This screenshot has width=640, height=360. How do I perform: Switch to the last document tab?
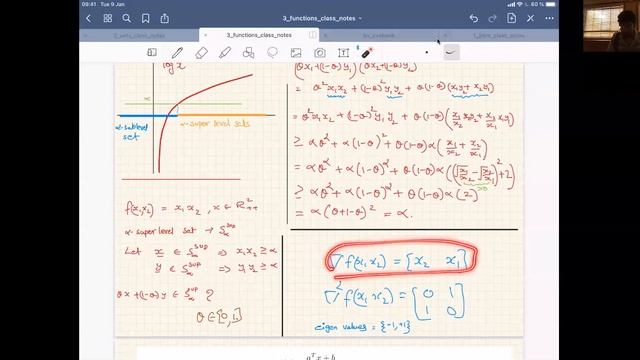pyautogui.click(x=499, y=36)
